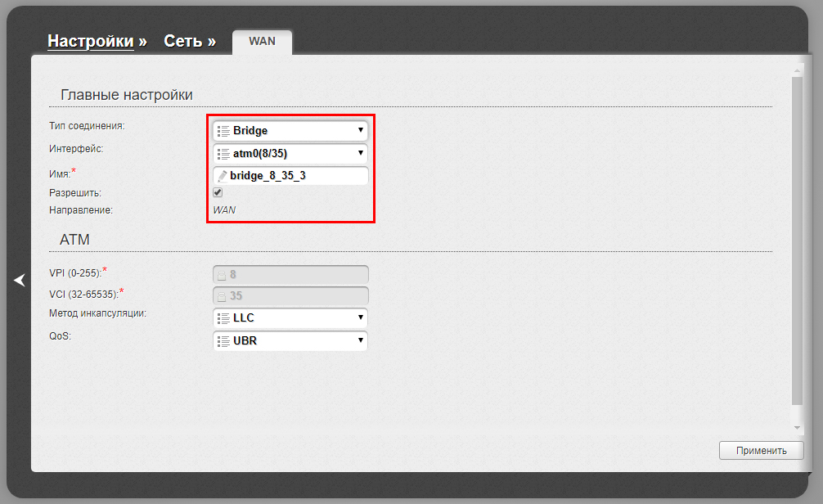Screen dimensions: 823x504
Task: Click the lock icon in the VCI field
Action: (222, 297)
